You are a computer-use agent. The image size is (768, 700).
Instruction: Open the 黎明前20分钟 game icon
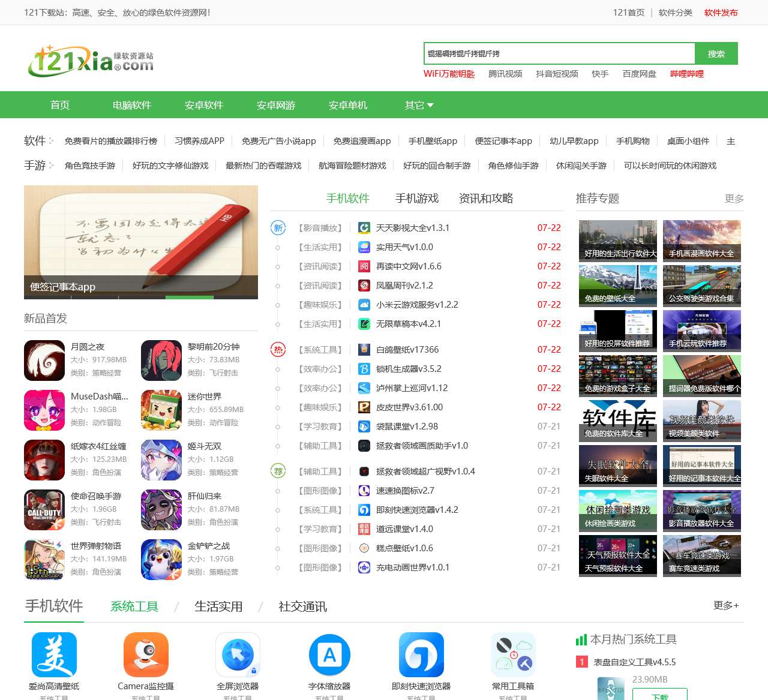161,360
